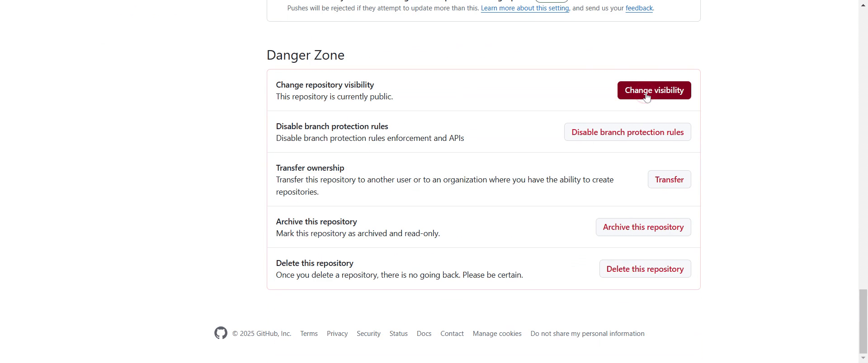868x363 pixels.
Task: Open the Status footer link
Action: 398,334
